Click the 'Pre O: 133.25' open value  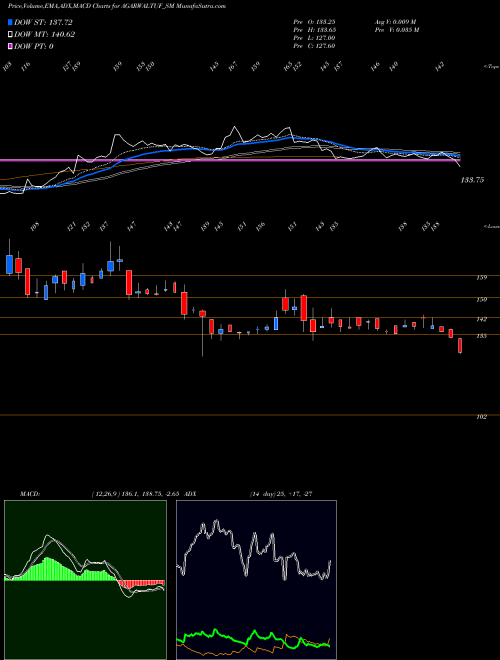314,21
